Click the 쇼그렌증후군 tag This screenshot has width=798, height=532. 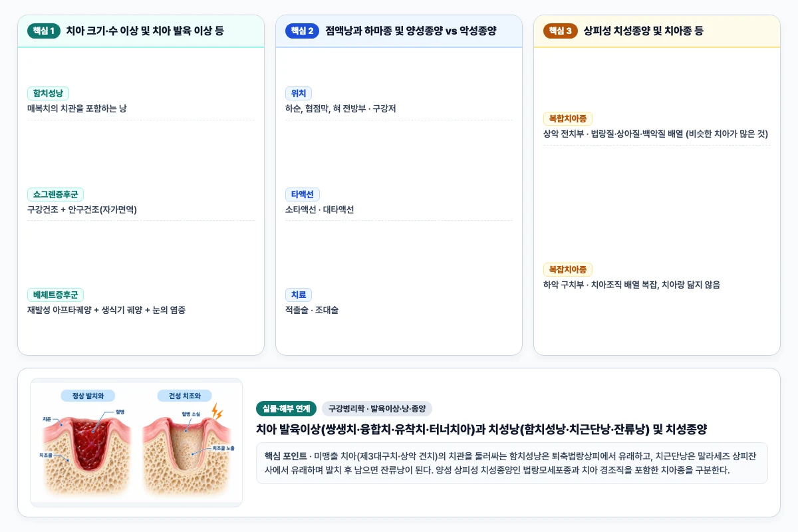[55, 195]
